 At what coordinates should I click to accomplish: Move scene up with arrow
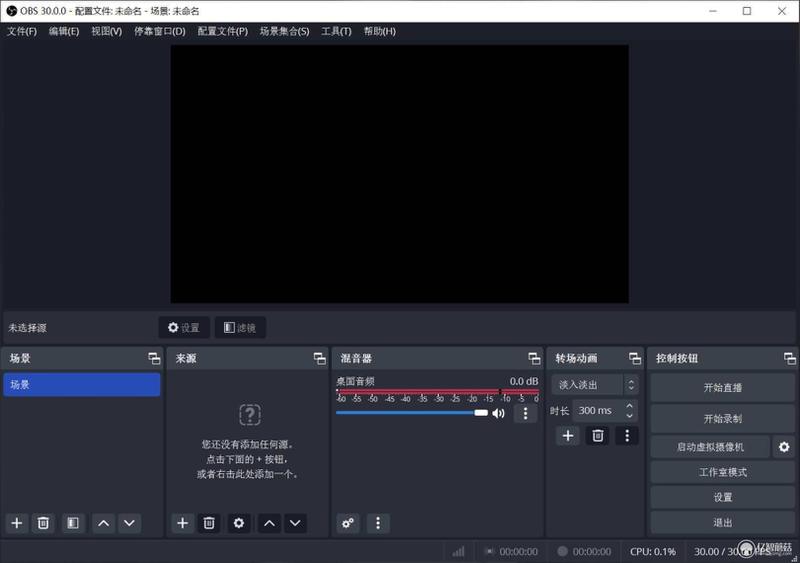pos(103,523)
